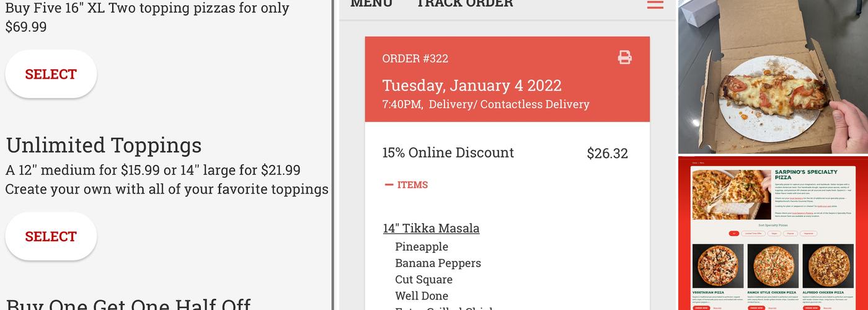Click the Ranch Style Chicken Pizza image
Image resolution: width=868 pixels, height=310 pixels.
(x=772, y=265)
